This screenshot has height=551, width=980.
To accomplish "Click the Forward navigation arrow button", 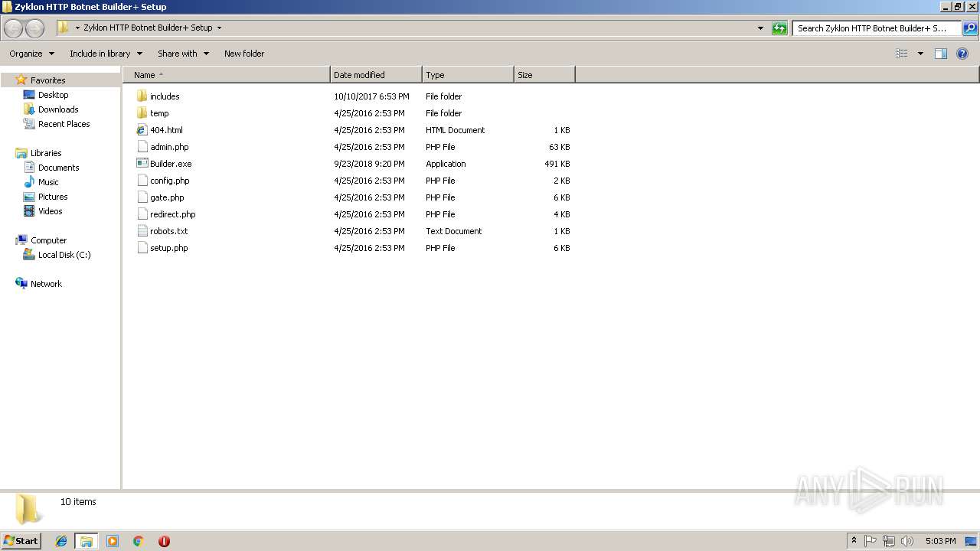I will click(x=34, y=28).
